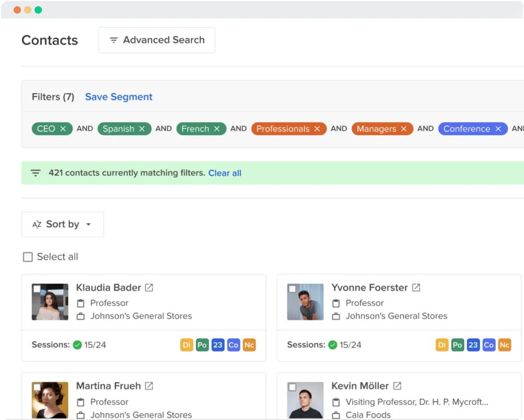Click the green session checkmark on Yvonne Foerster's card
Viewport: 524px width, 420px height.
(x=333, y=345)
